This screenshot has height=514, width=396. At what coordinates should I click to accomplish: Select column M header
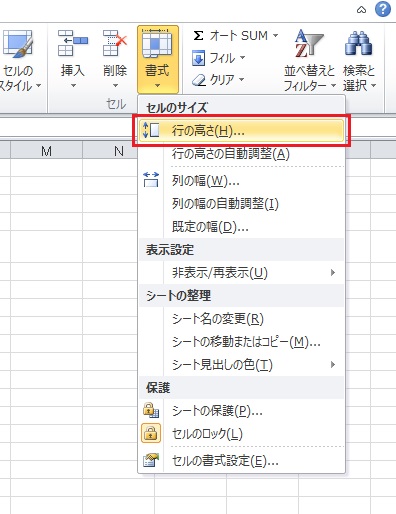(46, 151)
